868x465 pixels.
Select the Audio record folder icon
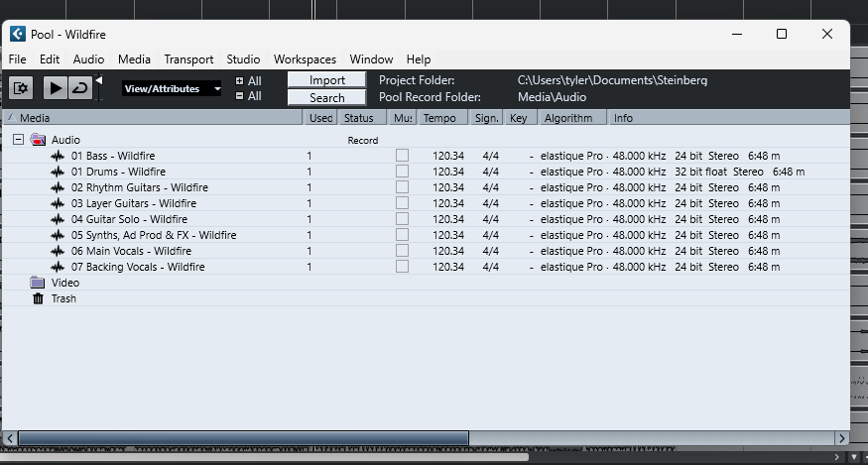tap(38, 140)
